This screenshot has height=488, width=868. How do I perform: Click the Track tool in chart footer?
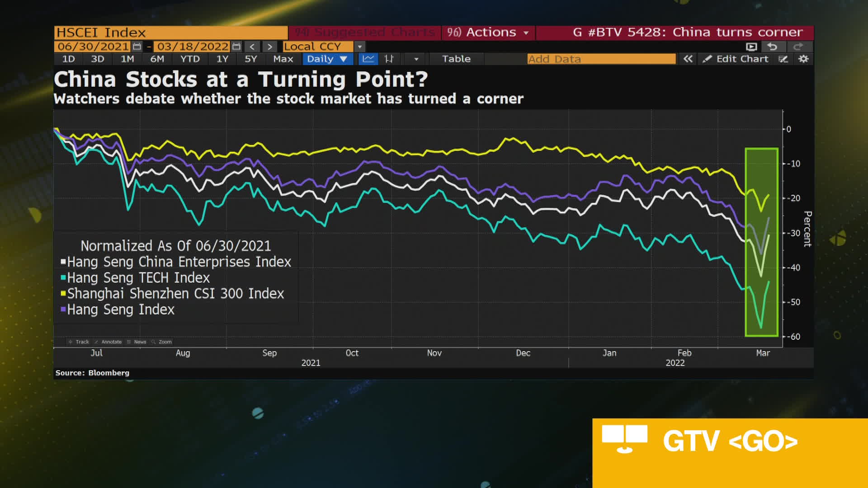tap(79, 342)
